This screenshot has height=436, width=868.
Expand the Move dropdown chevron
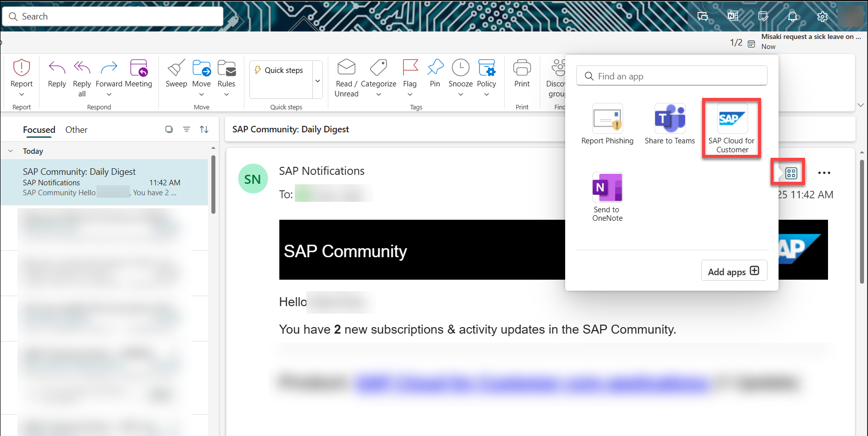click(201, 94)
